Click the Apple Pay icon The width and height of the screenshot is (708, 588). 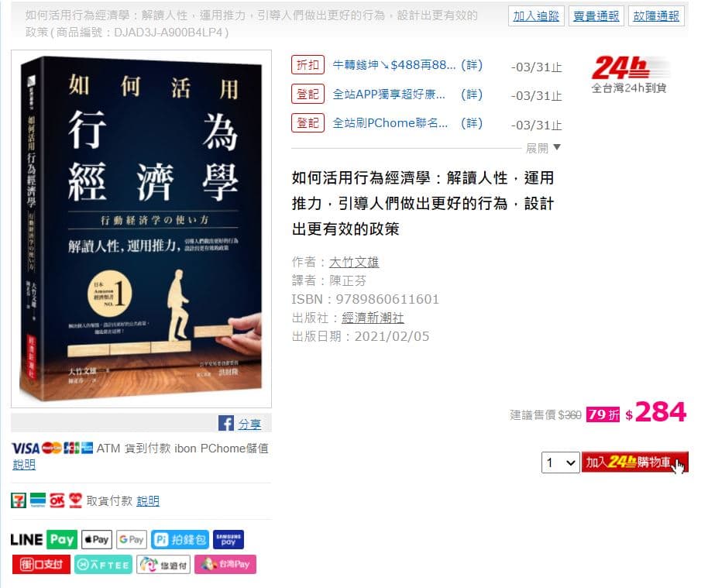pyautogui.click(x=97, y=539)
